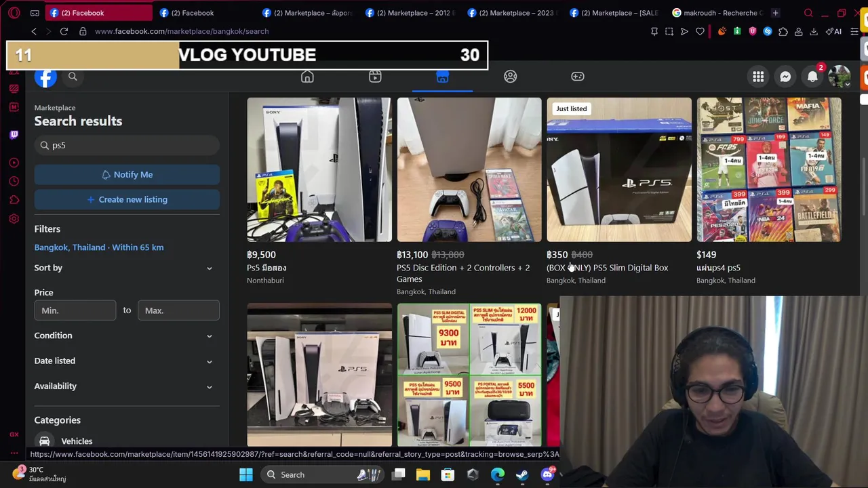This screenshot has height=488, width=868.
Task: Switch to 'Marketplace – 2023' tab
Action: click(513, 13)
